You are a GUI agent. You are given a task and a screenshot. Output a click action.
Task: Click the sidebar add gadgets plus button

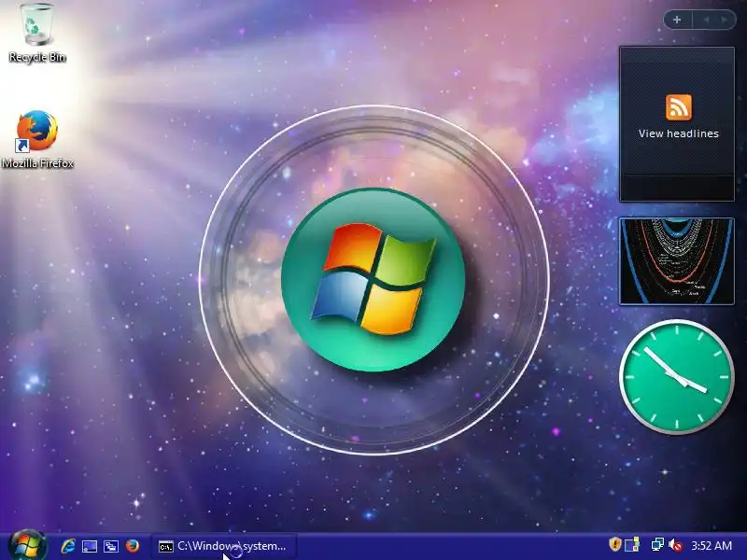[677, 20]
